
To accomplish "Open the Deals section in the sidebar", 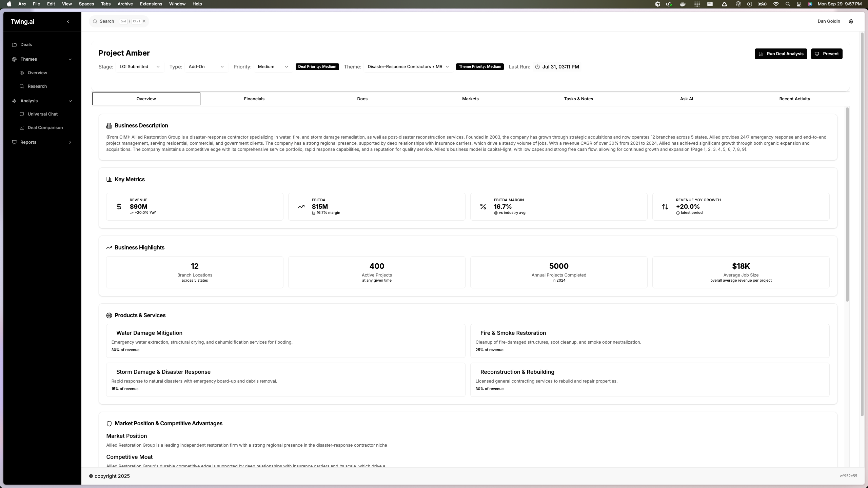I will click(x=26, y=44).
